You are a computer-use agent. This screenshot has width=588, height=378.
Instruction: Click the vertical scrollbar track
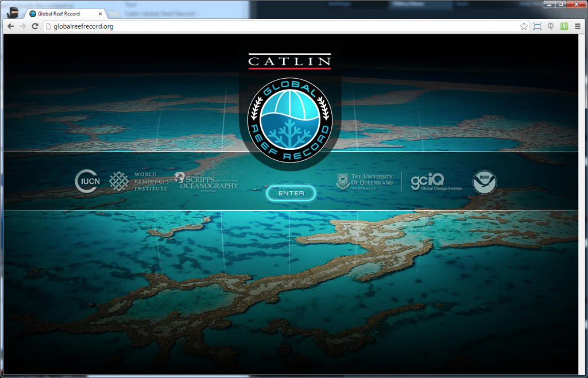(581, 205)
